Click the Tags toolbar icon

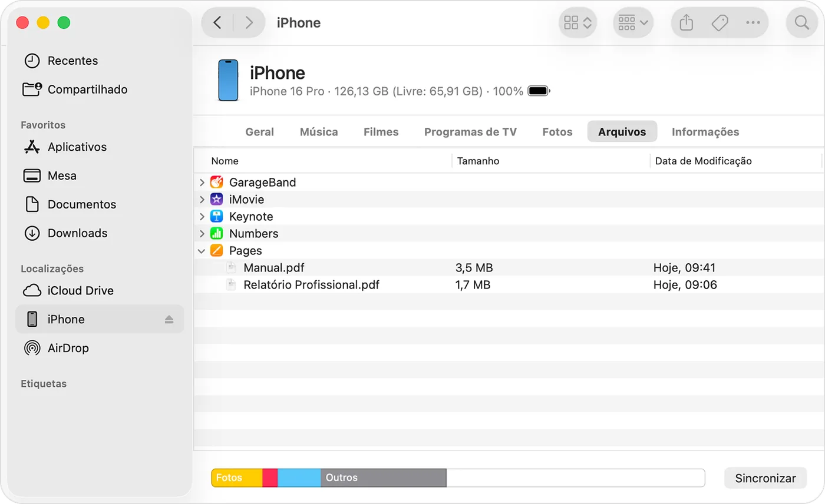tap(720, 23)
